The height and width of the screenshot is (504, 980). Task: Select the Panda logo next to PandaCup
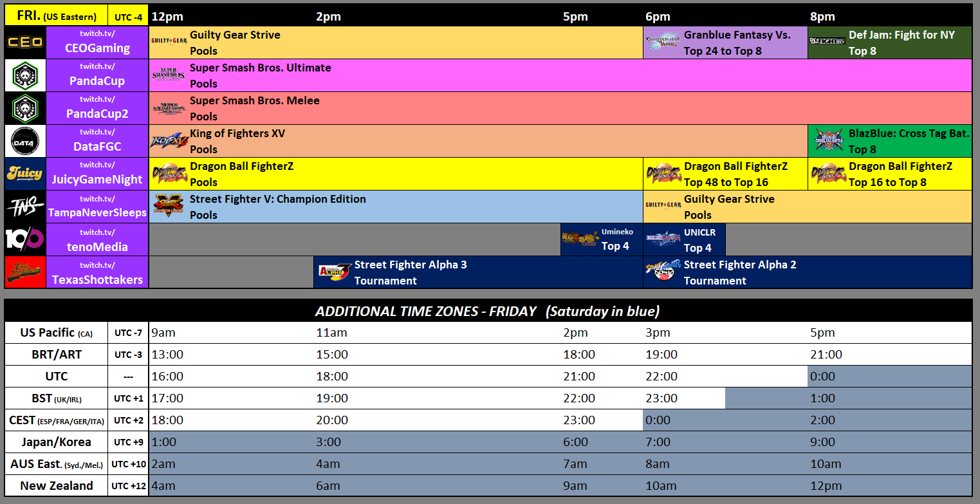(x=25, y=75)
